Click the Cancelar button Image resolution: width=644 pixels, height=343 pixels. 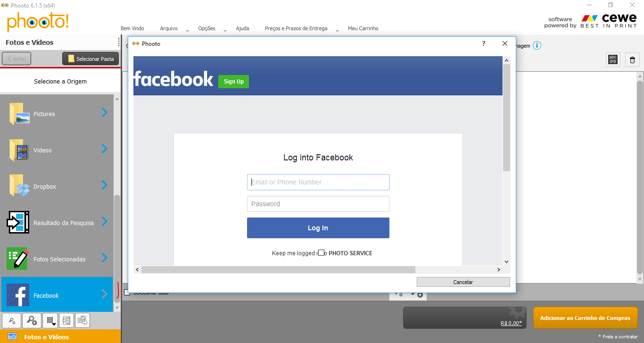click(463, 282)
